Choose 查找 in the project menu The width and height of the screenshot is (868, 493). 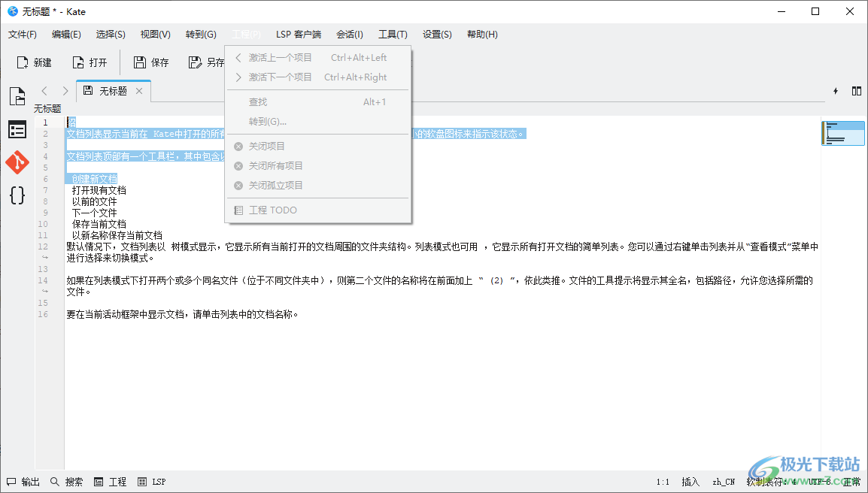[x=317, y=101]
